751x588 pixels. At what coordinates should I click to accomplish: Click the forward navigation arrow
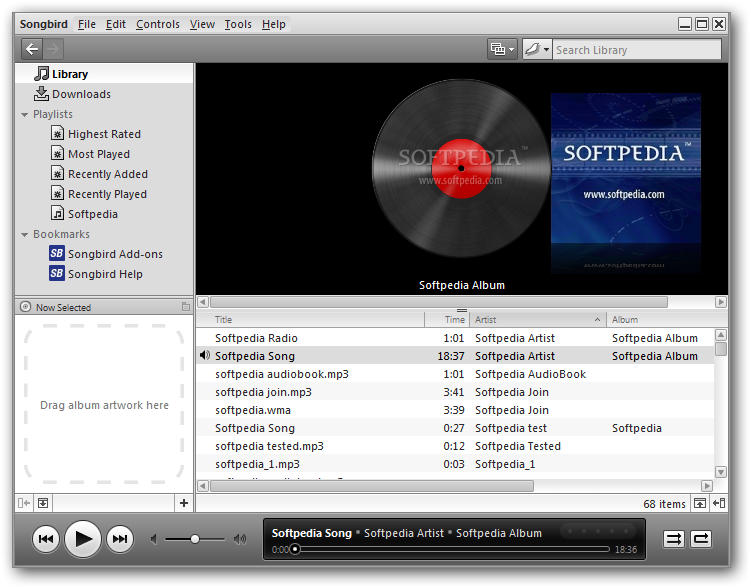click(53, 49)
